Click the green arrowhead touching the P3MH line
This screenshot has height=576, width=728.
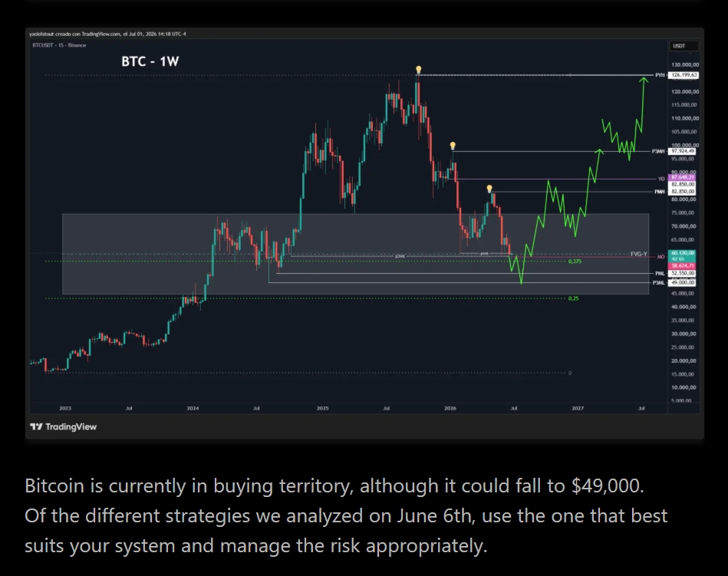pyautogui.click(x=600, y=151)
